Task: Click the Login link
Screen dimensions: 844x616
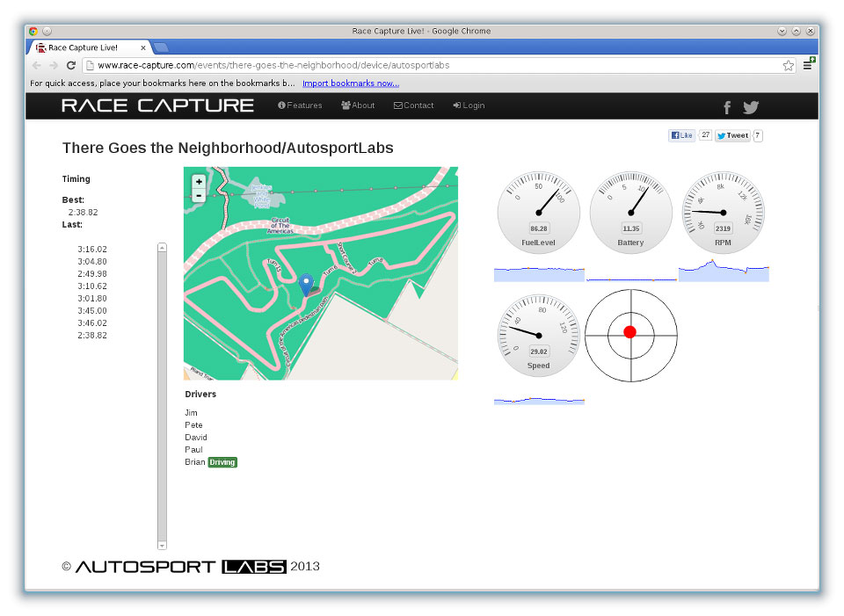Action: pos(469,105)
